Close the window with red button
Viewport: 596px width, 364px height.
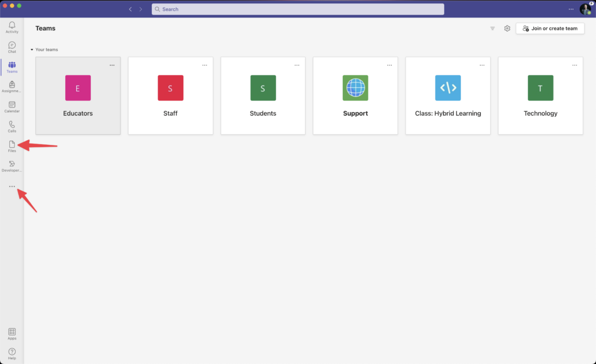click(x=5, y=6)
